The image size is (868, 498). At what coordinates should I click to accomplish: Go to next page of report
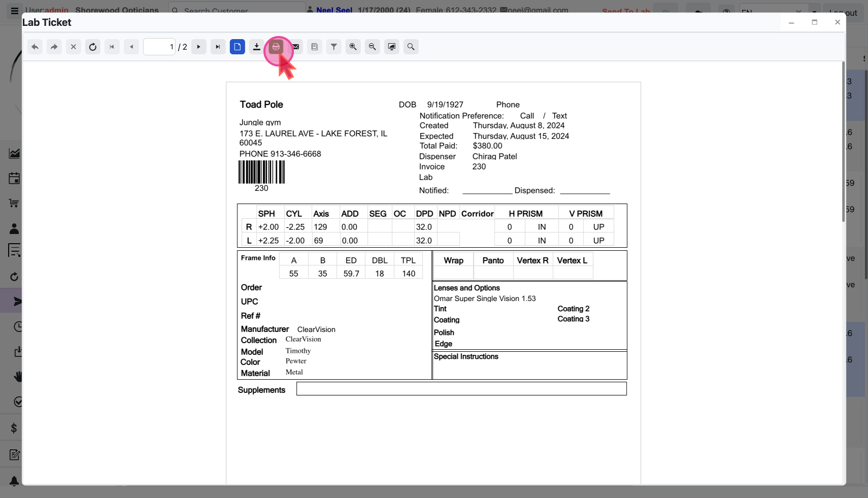tap(199, 47)
